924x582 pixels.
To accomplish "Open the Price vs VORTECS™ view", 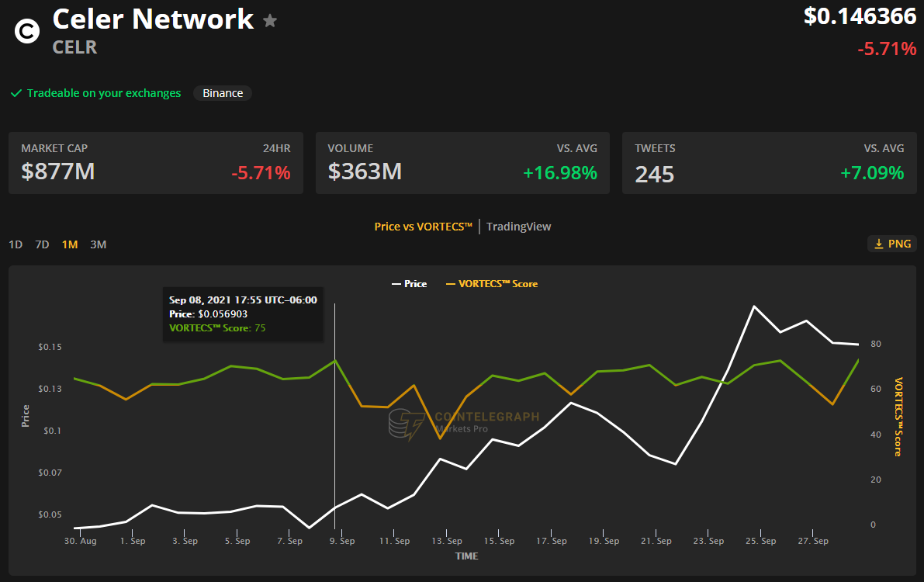I will point(423,227).
